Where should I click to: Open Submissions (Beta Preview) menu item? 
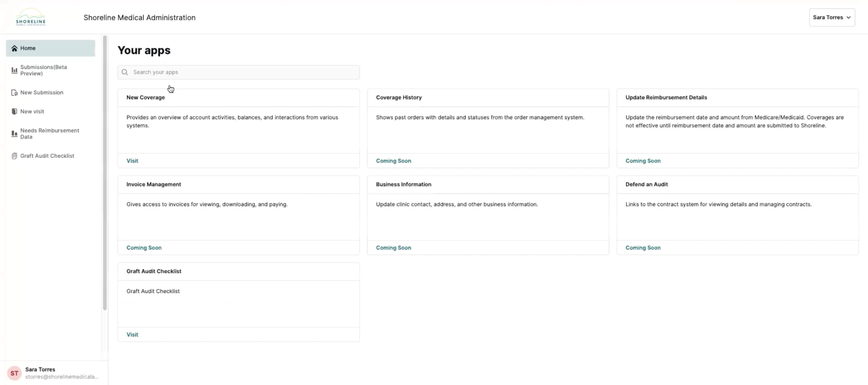pyautogui.click(x=43, y=70)
